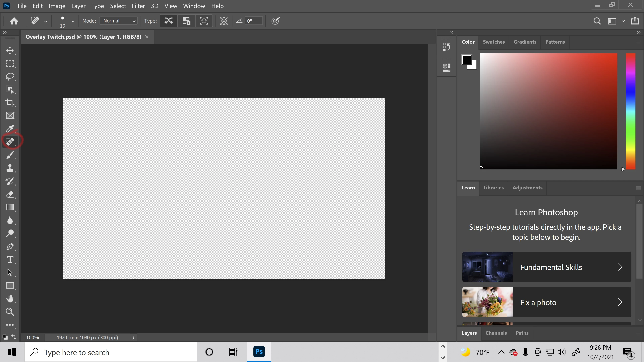Toggle Sample All Layers option
The image size is (644, 362).
(224, 21)
